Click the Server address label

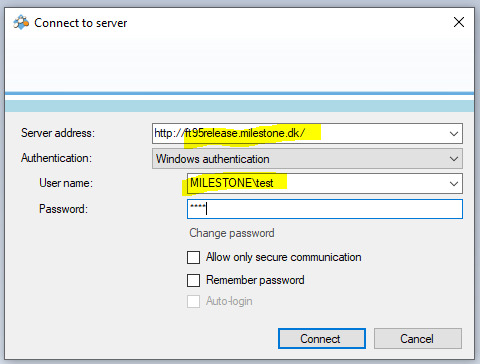(x=58, y=133)
